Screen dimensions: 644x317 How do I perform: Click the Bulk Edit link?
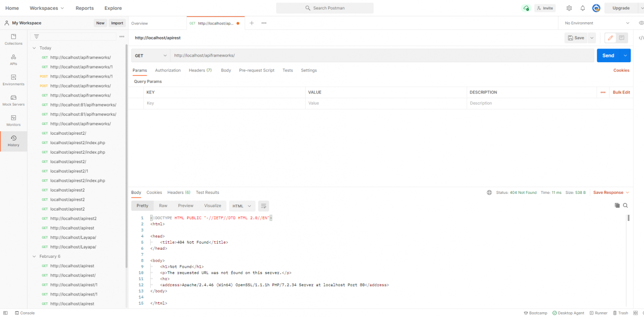click(621, 93)
